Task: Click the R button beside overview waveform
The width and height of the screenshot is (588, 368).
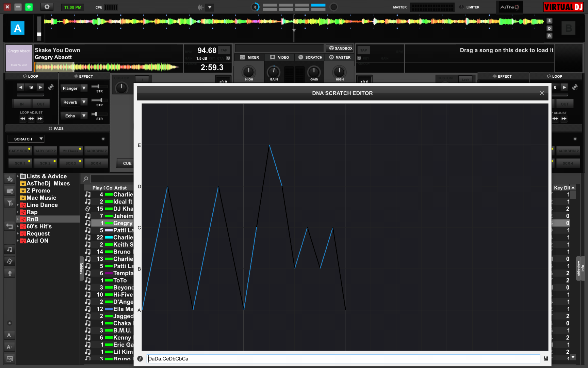Action: click(549, 36)
